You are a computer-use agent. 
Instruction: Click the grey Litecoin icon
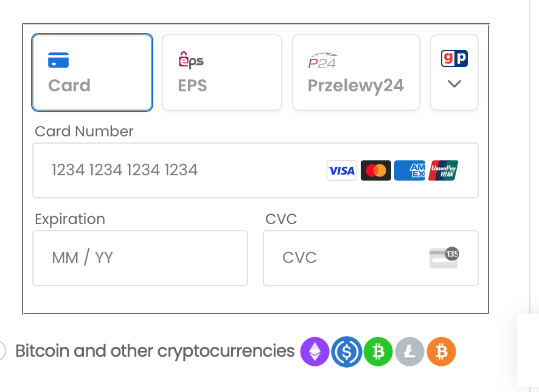click(409, 352)
